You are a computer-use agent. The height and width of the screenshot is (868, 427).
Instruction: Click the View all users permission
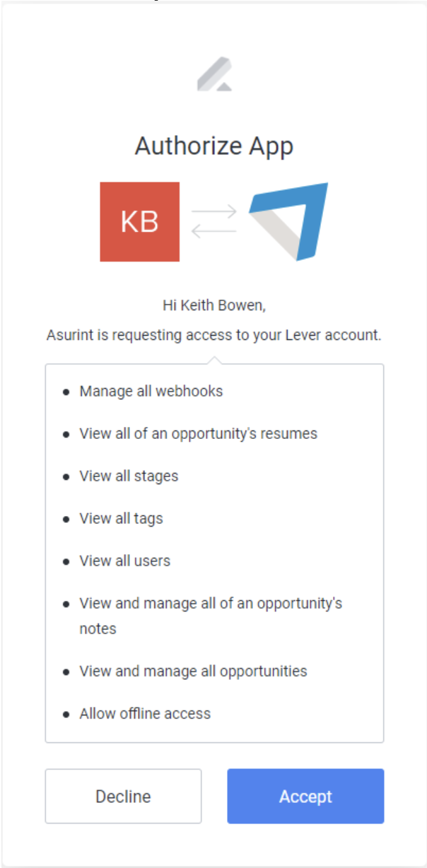pos(125,561)
